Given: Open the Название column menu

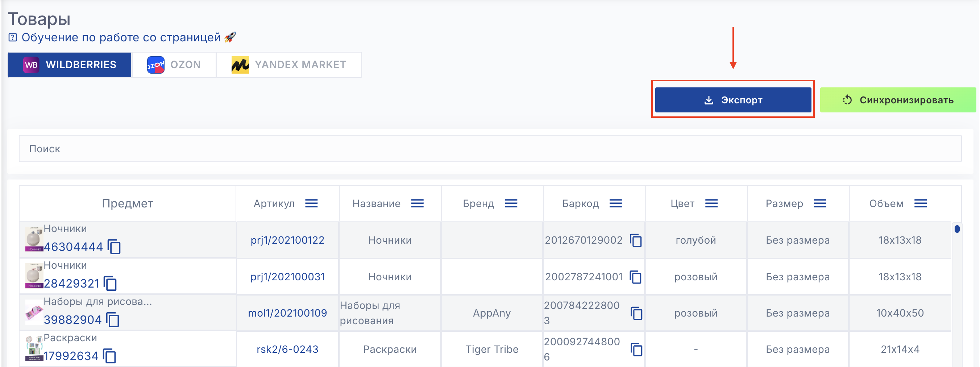Looking at the screenshot, I should [418, 204].
